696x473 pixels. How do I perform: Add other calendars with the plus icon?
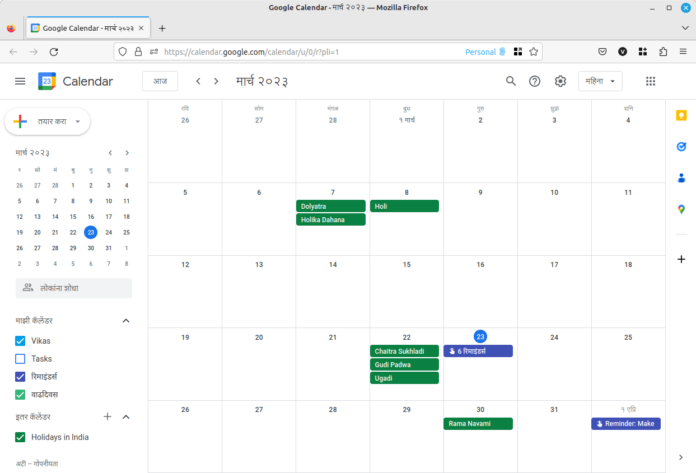(x=107, y=417)
